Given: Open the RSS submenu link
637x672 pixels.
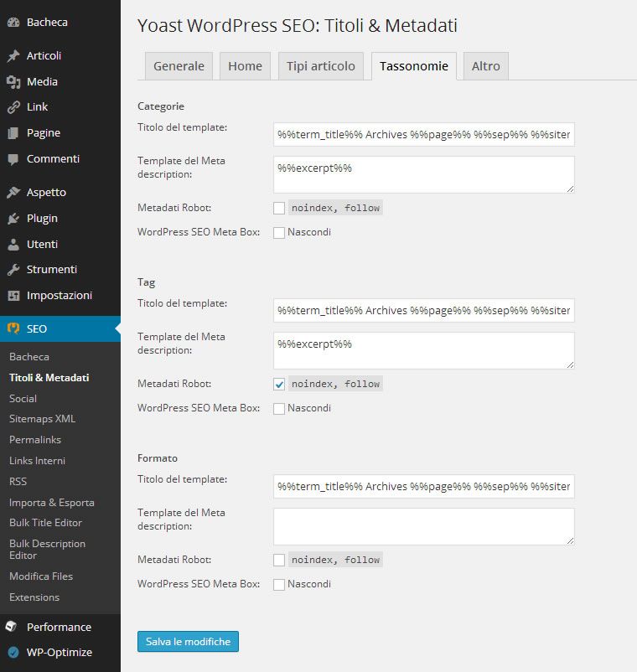Looking at the screenshot, I should [x=18, y=481].
